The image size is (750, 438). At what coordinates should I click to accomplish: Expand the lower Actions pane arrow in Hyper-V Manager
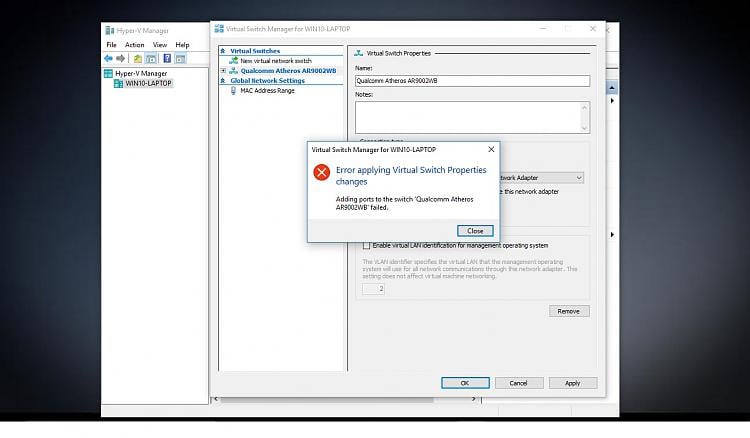(612, 234)
